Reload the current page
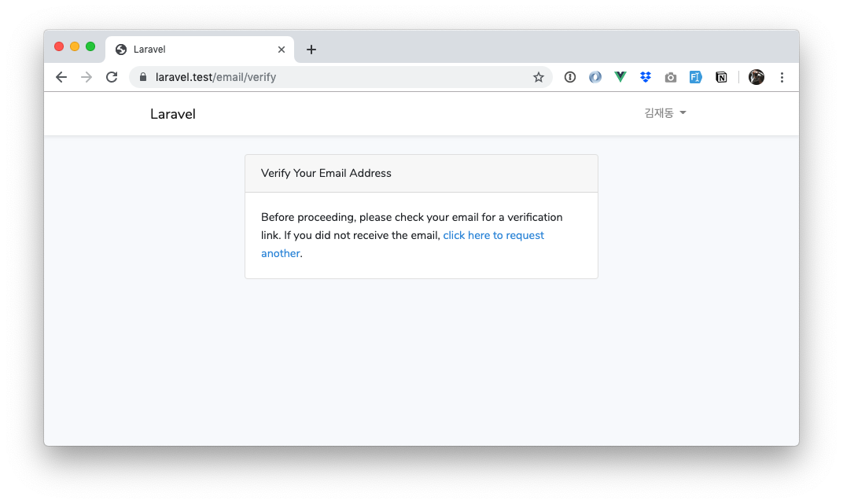Screen dimensions: 843x504 (x=112, y=77)
